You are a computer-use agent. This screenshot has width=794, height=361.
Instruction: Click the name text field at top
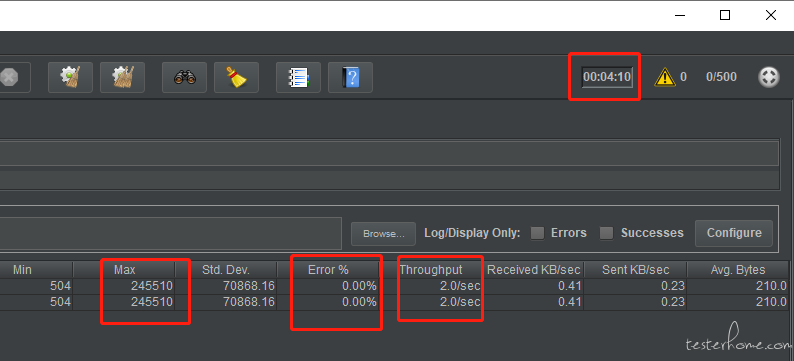click(389, 153)
